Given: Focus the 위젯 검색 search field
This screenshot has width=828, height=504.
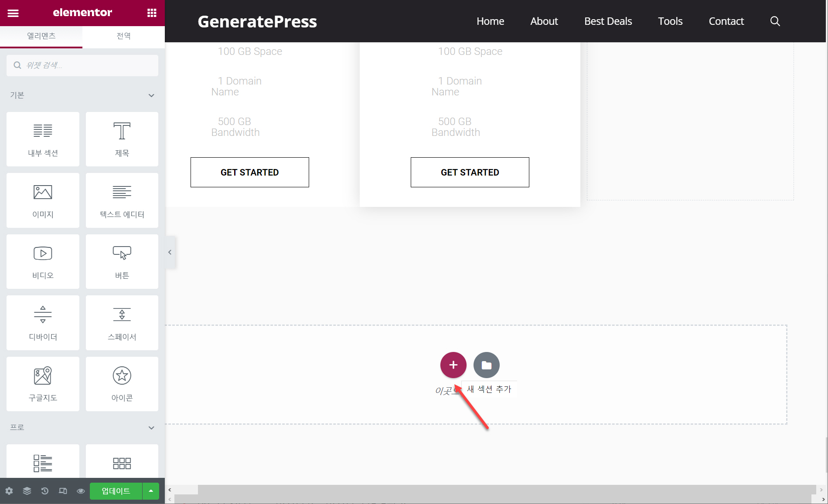Looking at the screenshot, I should pos(82,65).
